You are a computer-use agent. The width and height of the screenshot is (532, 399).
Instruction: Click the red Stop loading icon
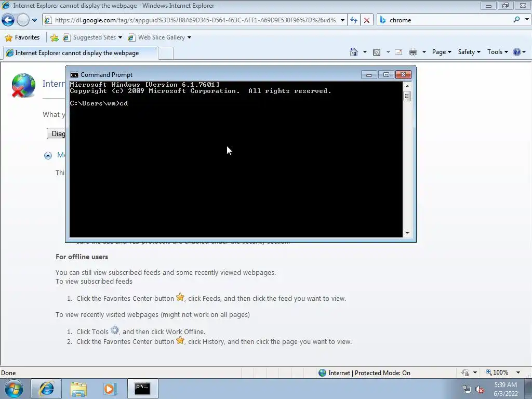(367, 20)
